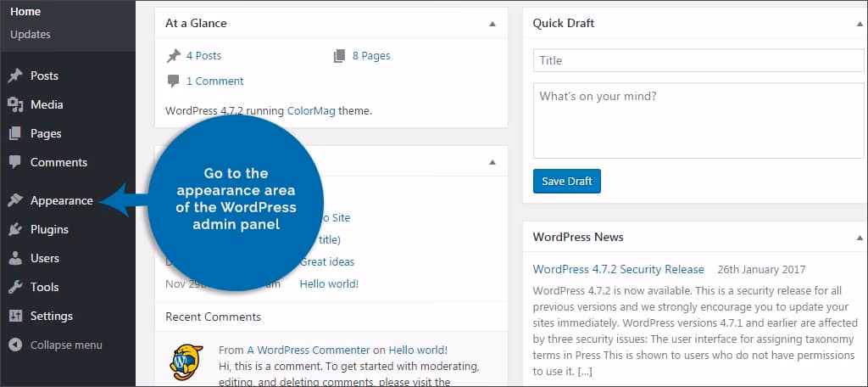Viewport: 868px width, 387px height.
Task: Click the Users person icon
Action: (15, 258)
